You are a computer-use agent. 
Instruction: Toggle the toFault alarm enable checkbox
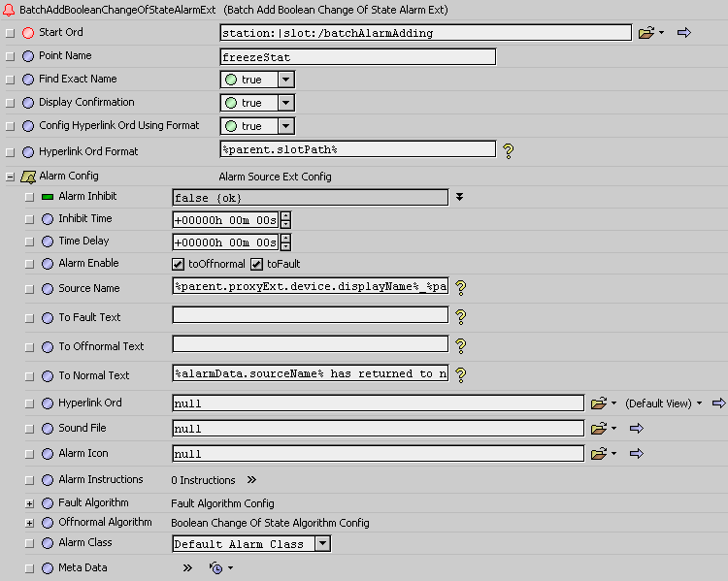[x=257, y=264]
